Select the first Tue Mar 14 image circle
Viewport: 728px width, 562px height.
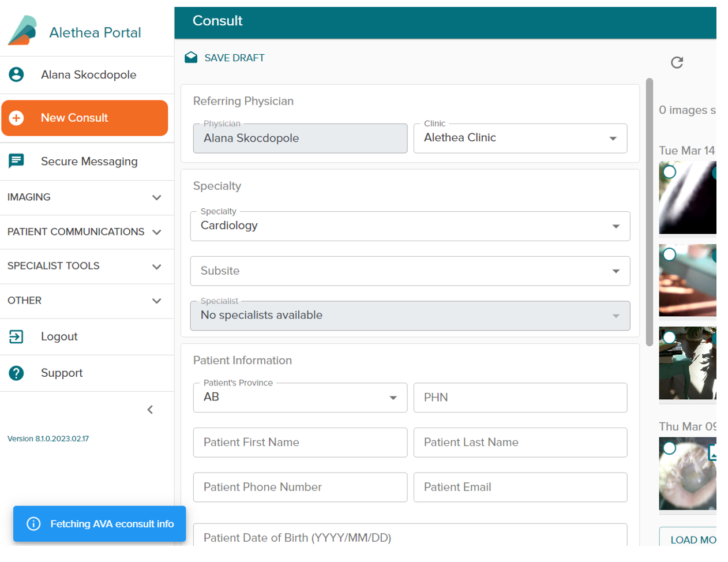tap(669, 171)
